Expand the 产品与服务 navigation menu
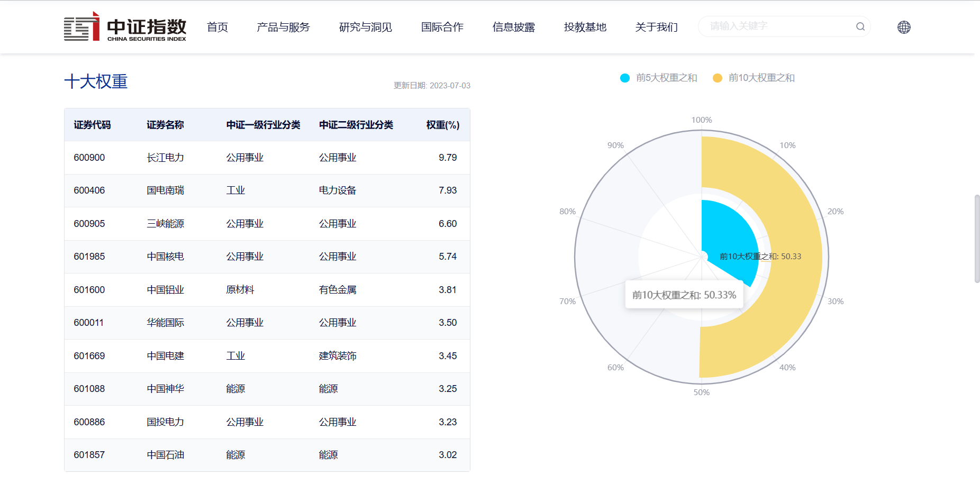Viewport: 980px width, 493px height. (283, 27)
